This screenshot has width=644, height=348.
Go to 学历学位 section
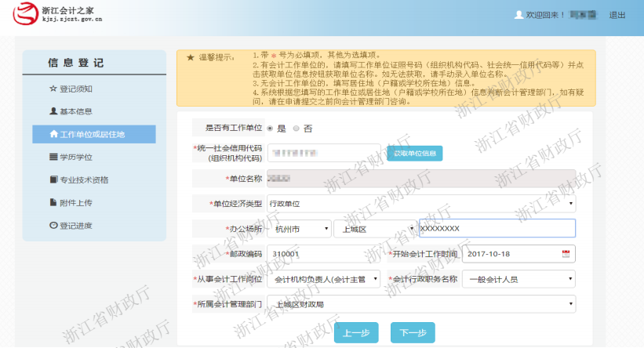coord(75,157)
